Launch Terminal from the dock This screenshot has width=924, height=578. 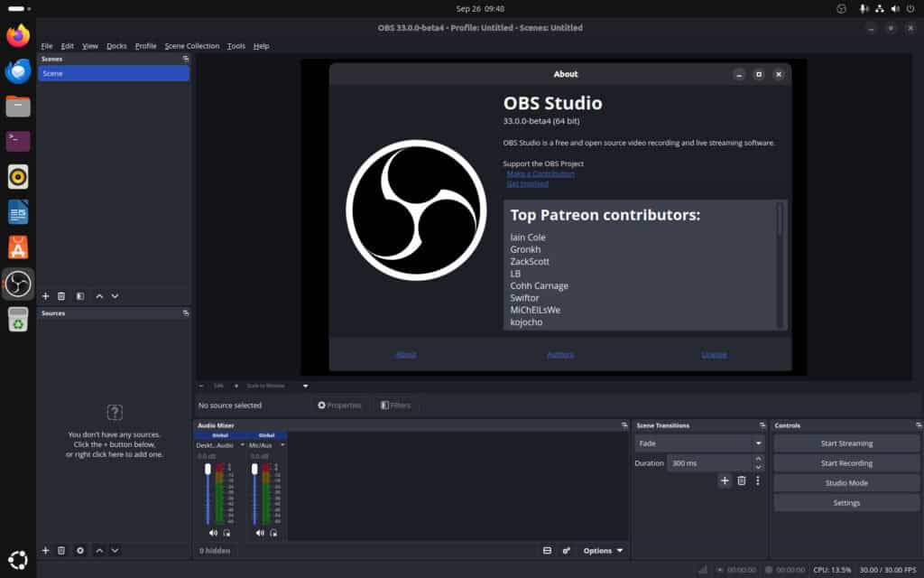[x=18, y=142]
